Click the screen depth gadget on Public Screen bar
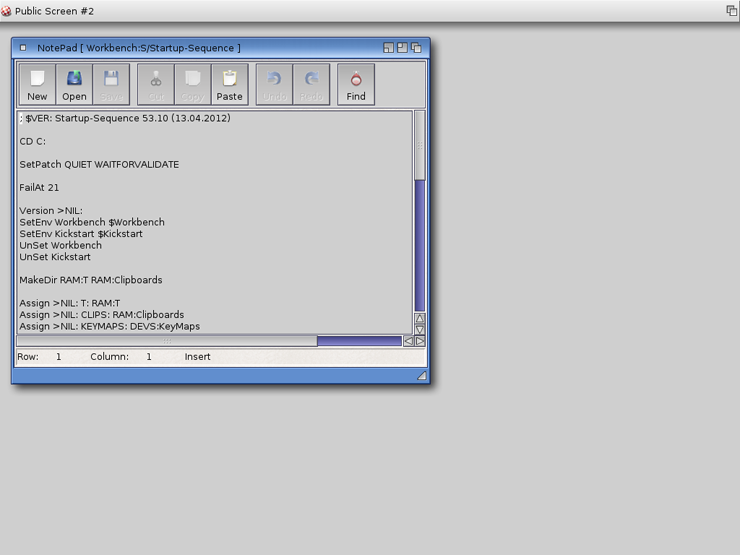This screenshot has height=555, width=740. [x=731, y=10]
